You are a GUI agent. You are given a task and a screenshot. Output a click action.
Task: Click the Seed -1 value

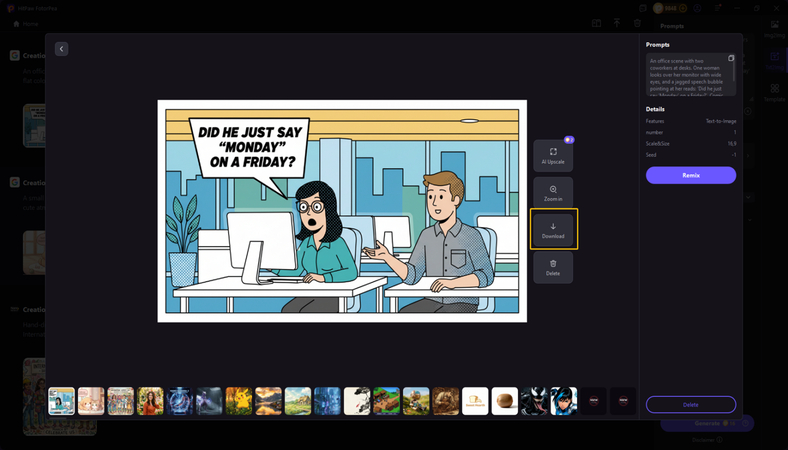pyautogui.click(x=734, y=155)
